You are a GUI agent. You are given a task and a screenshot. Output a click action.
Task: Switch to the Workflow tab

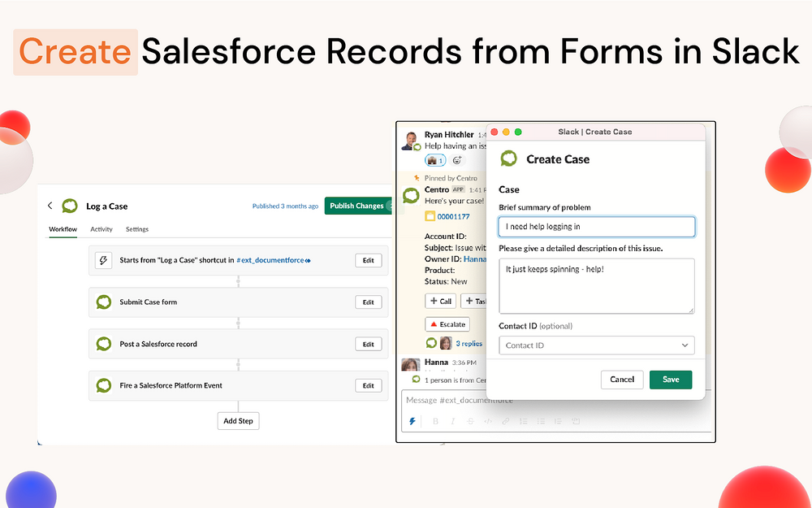[x=63, y=229]
